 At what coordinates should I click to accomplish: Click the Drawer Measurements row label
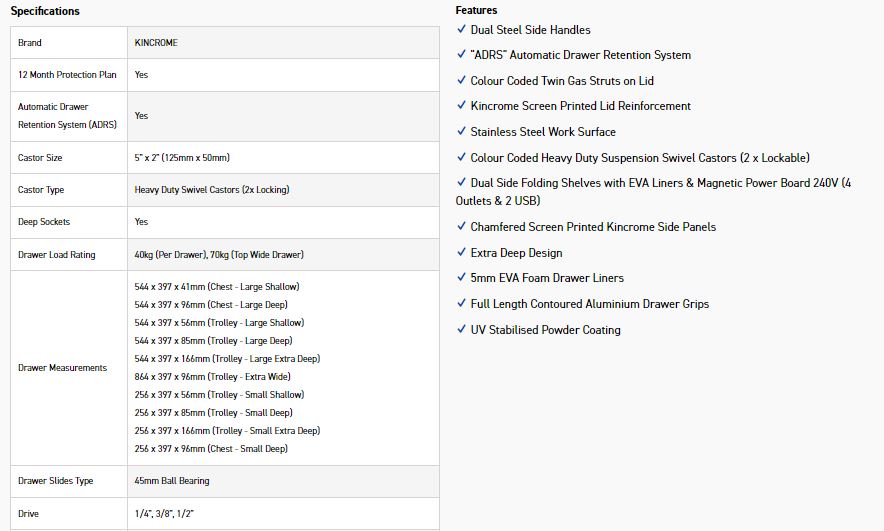tap(62, 368)
